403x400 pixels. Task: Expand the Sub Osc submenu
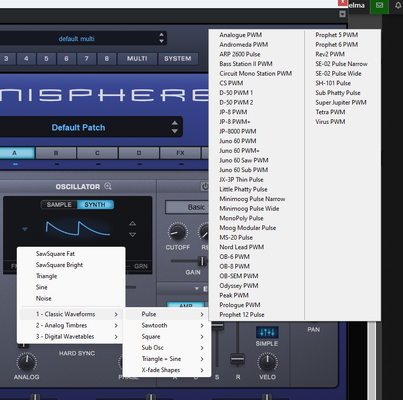(x=167, y=348)
